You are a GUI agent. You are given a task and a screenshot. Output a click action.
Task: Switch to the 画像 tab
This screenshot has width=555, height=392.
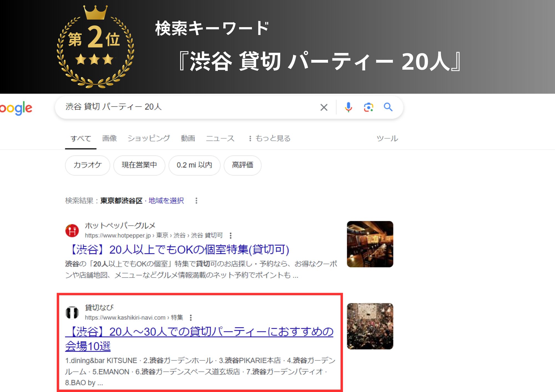[110, 138]
